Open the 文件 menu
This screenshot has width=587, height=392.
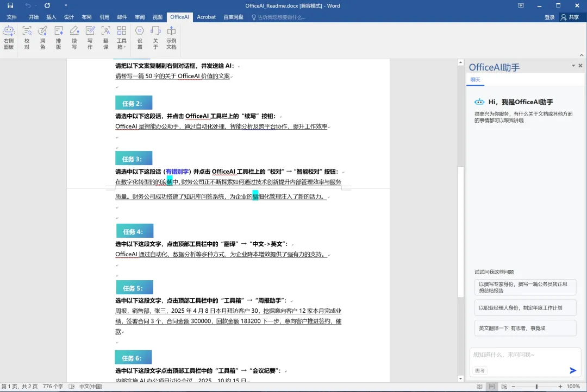(x=11, y=17)
